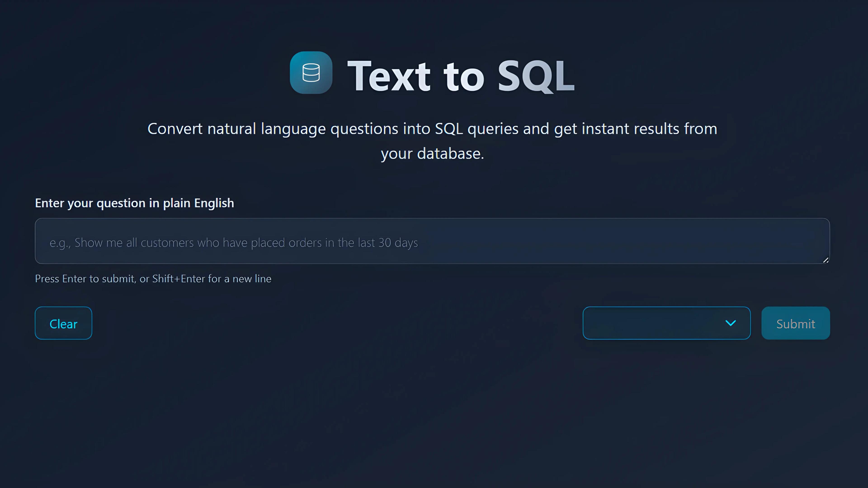
Task: Click the Press Enter to submit hint text
Action: [x=153, y=279]
